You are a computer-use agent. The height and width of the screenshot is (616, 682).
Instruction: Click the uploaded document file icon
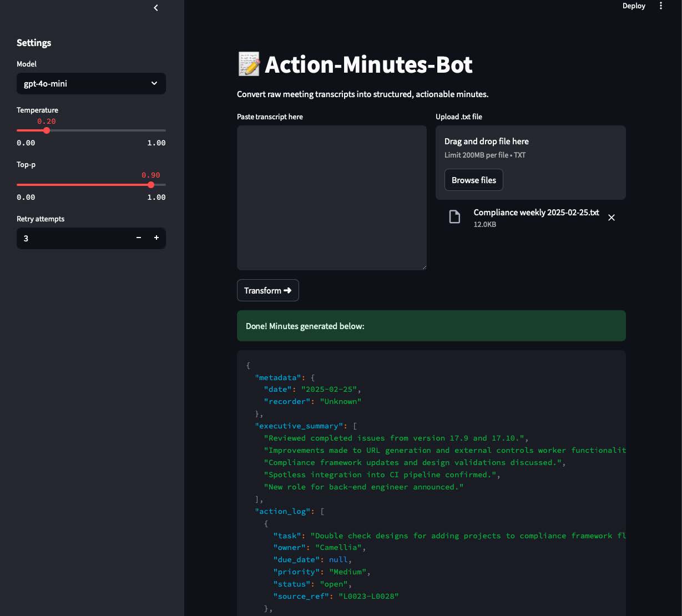tap(454, 217)
